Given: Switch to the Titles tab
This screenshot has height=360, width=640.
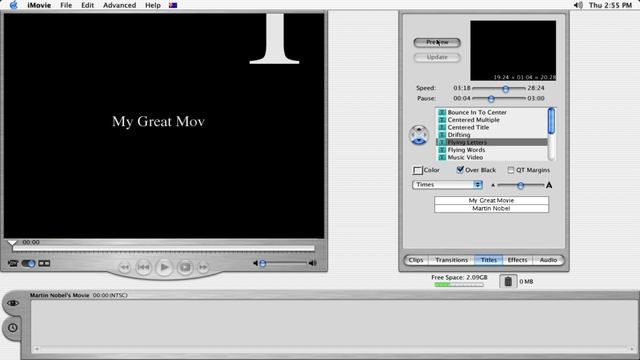Looking at the screenshot, I should tap(489, 260).
